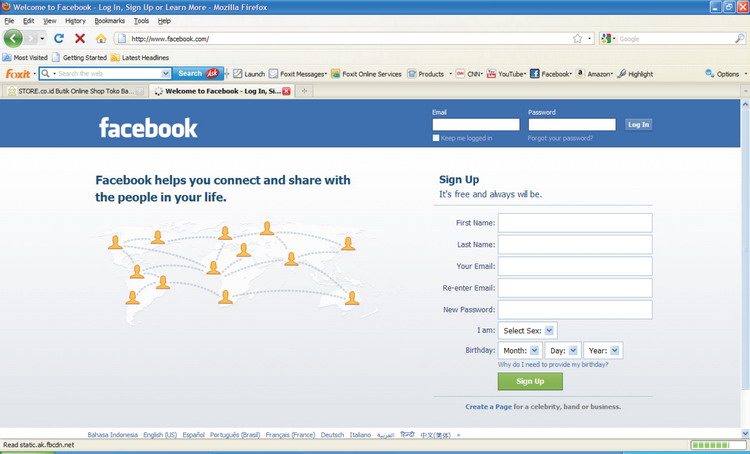Click the facebook logo
The height and width of the screenshot is (454, 750).
pyautogui.click(x=148, y=128)
